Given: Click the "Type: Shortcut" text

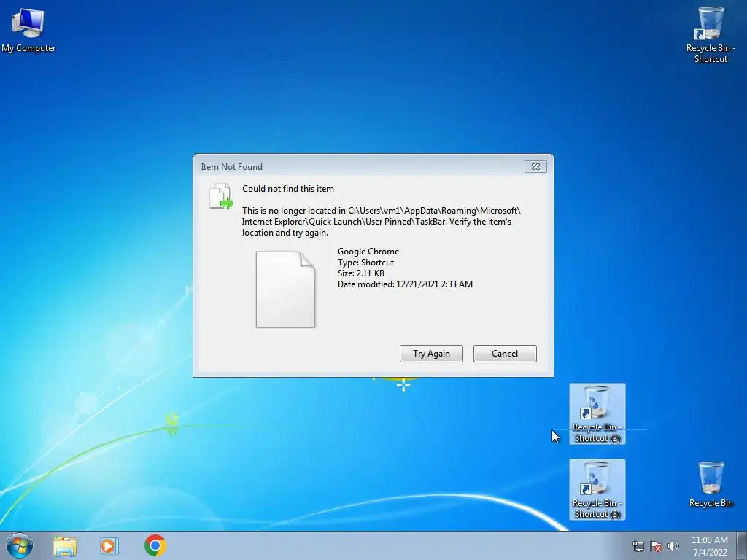Looking at the screenshot, I should (x=366, y=262).
